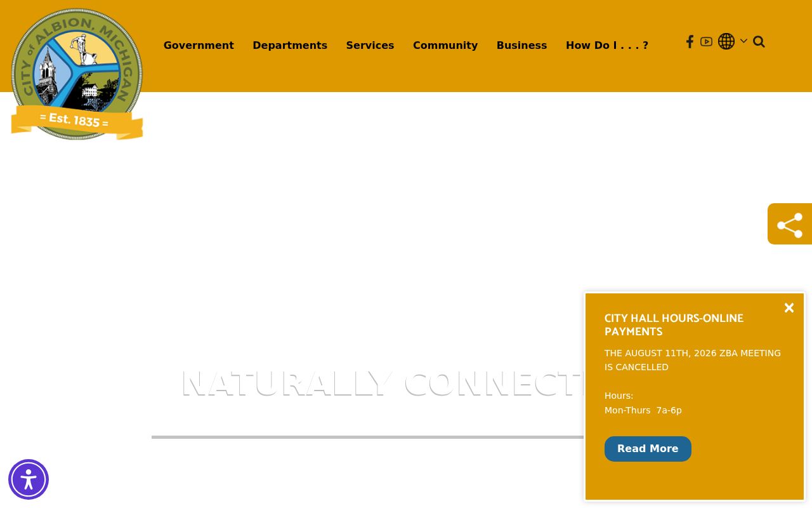Open the site search
The width and height of the screenshot is (812, 508).
(x=759, y=42)
